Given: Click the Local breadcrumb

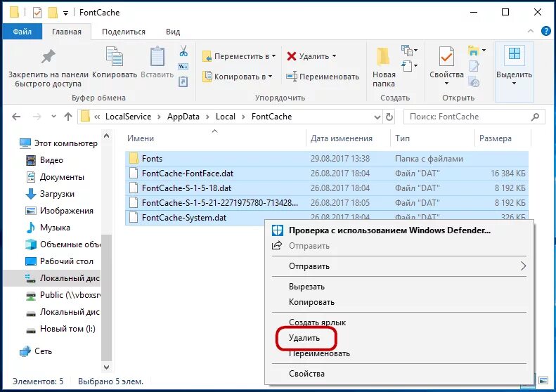Looking at the screenshot, I should [x=226, y=117].
